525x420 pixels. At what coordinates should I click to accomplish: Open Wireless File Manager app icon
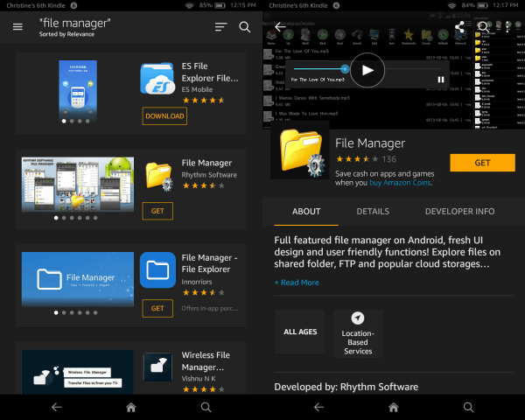pyautogui.click(x=157, y=367)
